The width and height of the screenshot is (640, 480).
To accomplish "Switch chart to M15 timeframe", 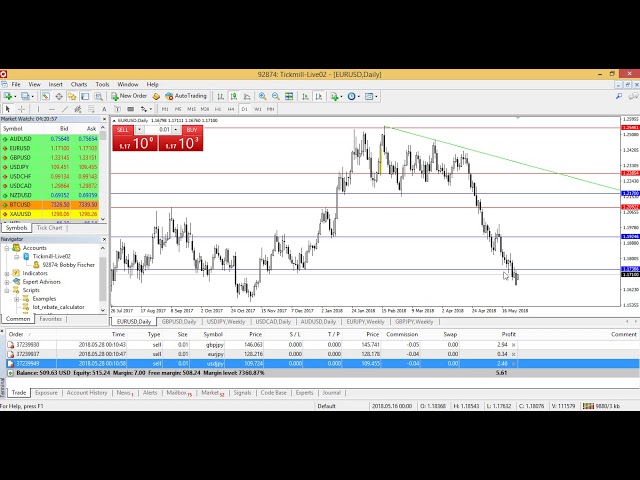I will (191, 108).
